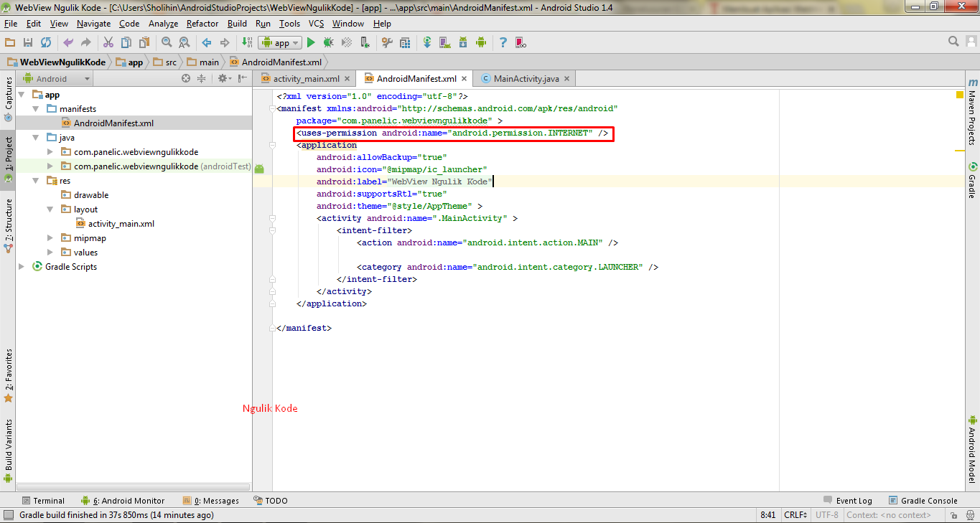Open the Android Monitor tool window

[123, 501]
